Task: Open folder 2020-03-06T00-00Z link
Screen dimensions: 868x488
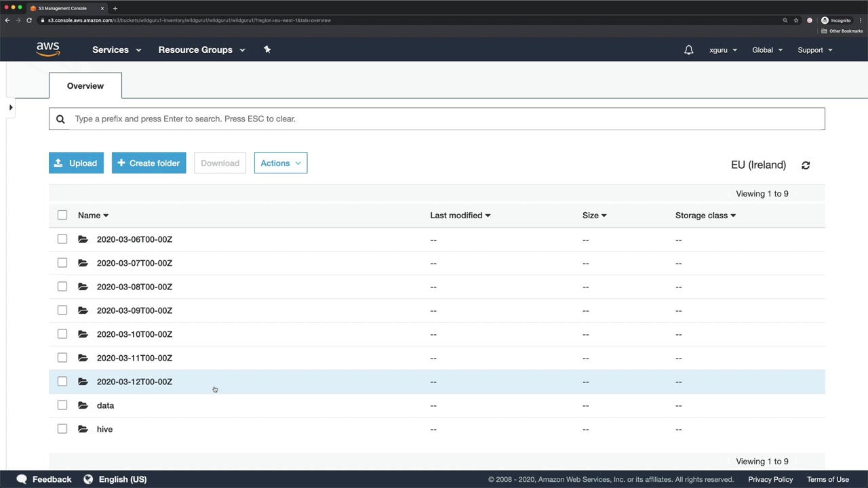Action: [x=134, y=239]
